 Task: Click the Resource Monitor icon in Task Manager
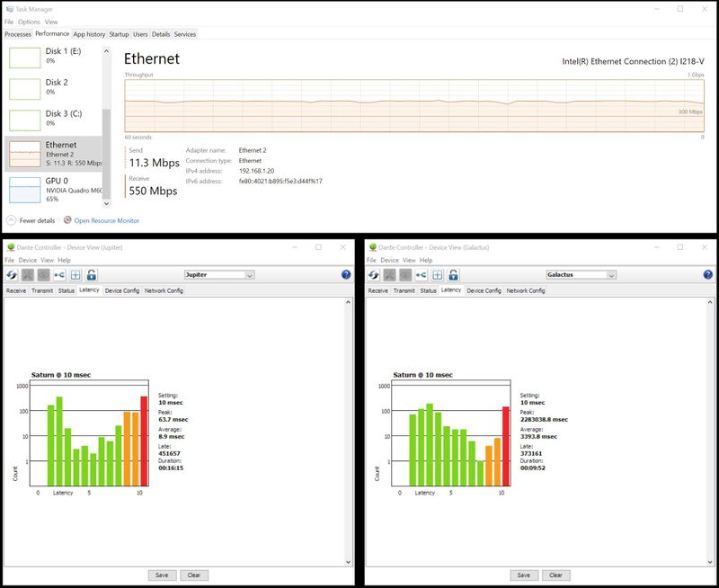coord(67,220)
